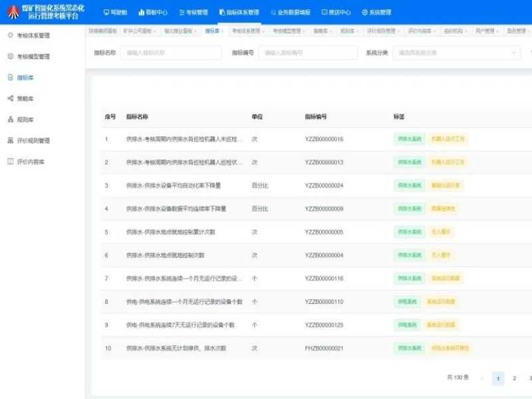The width and height of the screenshot is (532, 399).
Task: Go to page 2 of the table
Action: click(514, 378)
